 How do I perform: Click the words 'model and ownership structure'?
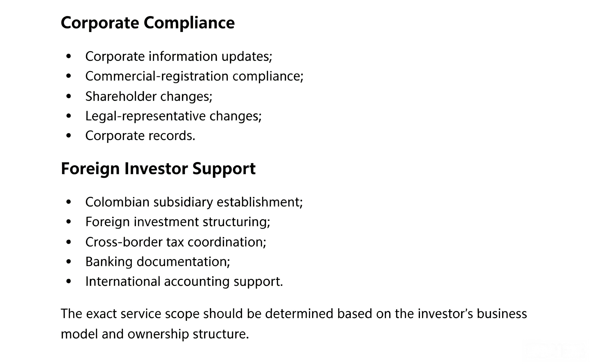[x=155, y=334]
